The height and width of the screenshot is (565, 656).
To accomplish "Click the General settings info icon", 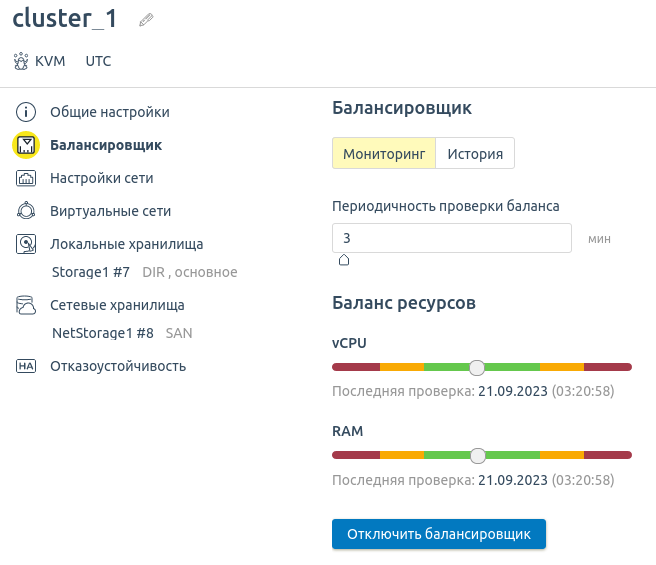I will pos(26,112).
